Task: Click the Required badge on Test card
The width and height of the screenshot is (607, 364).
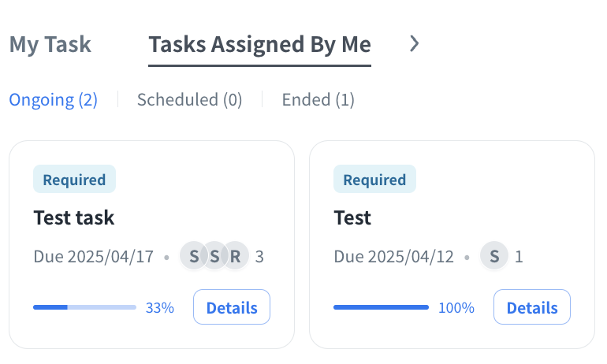Action: [374, 180]
